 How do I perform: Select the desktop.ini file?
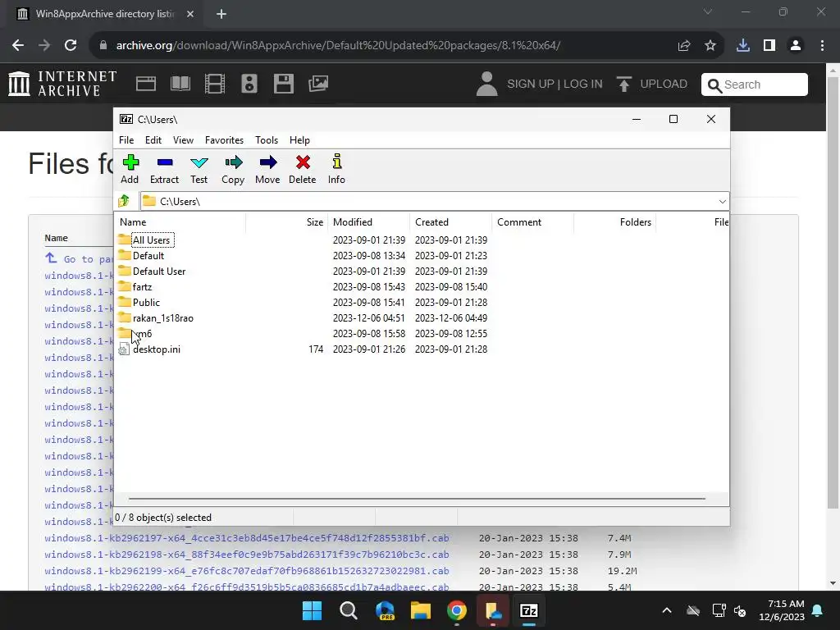(157, 349)
